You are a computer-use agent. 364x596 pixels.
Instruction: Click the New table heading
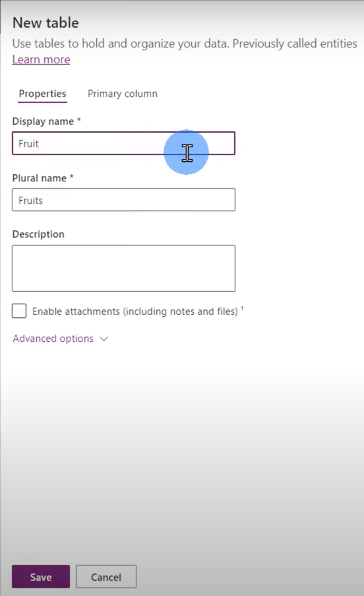coord(45,23)
